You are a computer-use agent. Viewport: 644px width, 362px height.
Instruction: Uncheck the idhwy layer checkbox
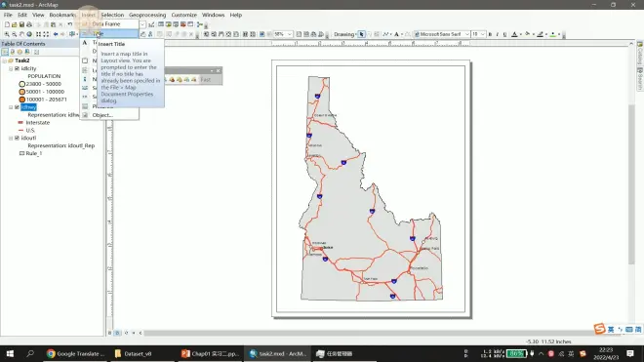pyautogui.click(x=17, y=107)
